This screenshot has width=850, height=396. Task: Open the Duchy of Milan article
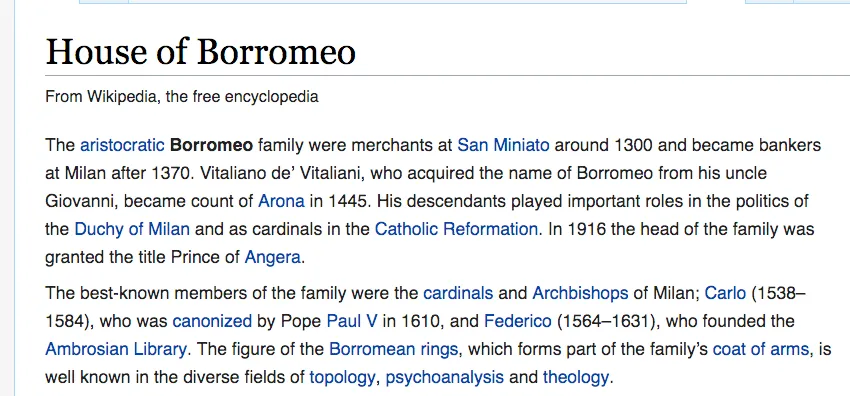click(132, 229)
